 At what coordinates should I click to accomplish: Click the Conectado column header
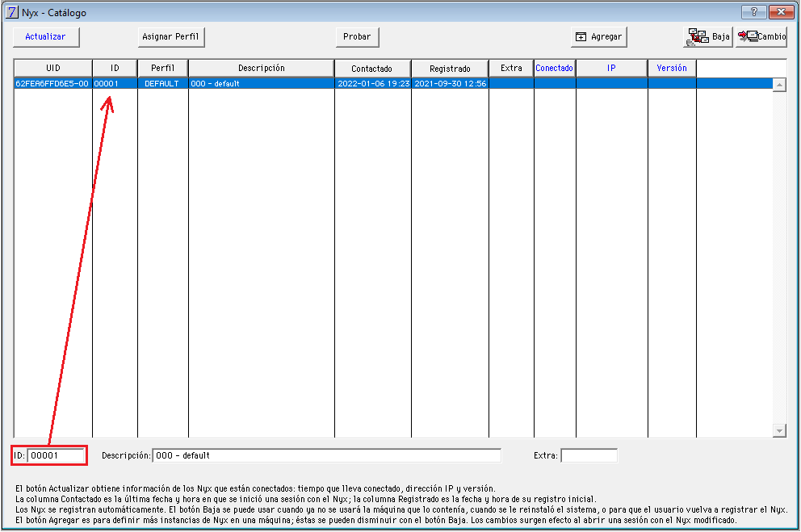(555, 68)
